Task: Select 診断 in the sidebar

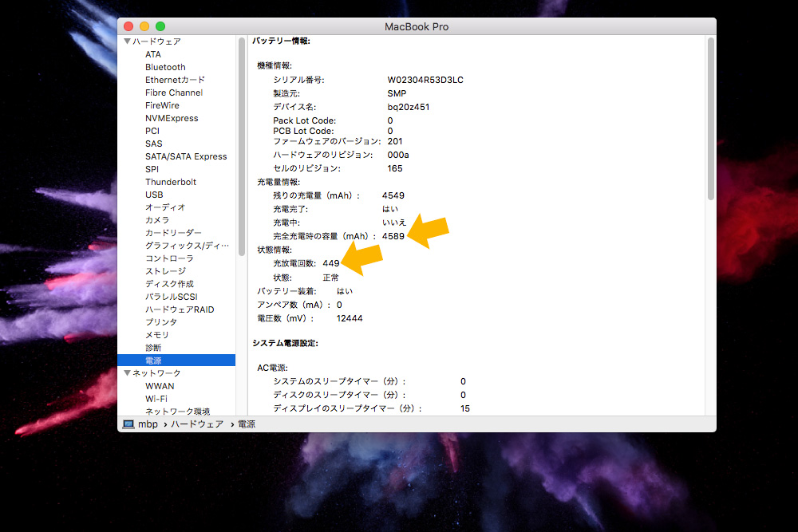Action: pyautogui.click(x=153, y=348)
